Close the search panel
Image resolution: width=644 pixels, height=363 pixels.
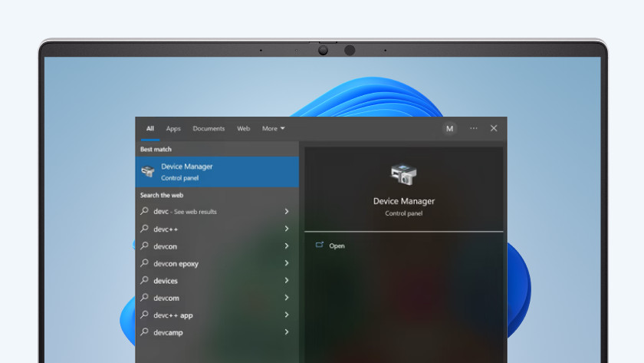pos(494,128)
